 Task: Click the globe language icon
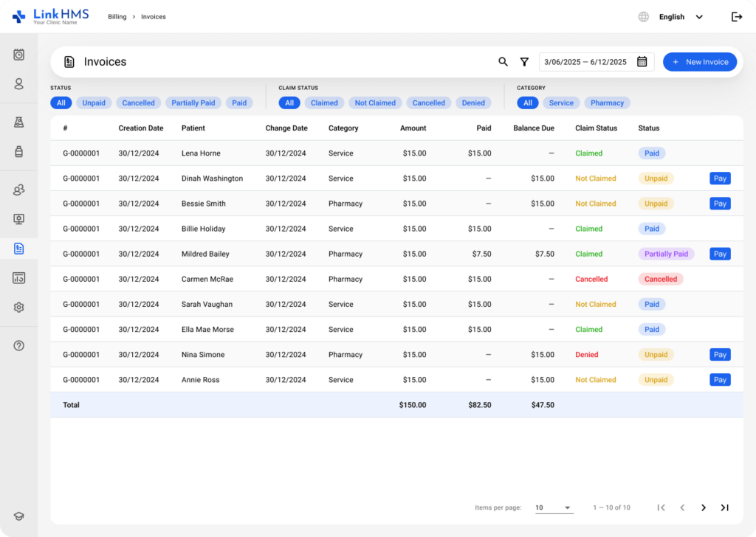coord(643,17)
